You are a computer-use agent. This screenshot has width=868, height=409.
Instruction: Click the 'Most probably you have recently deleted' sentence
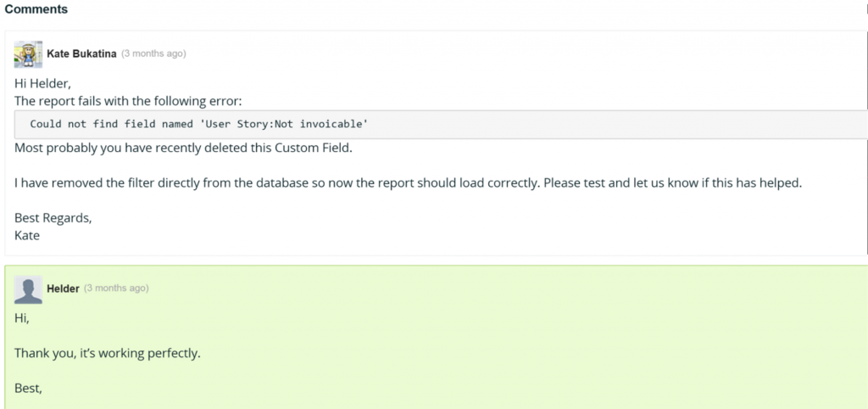[x=183, y=148]
